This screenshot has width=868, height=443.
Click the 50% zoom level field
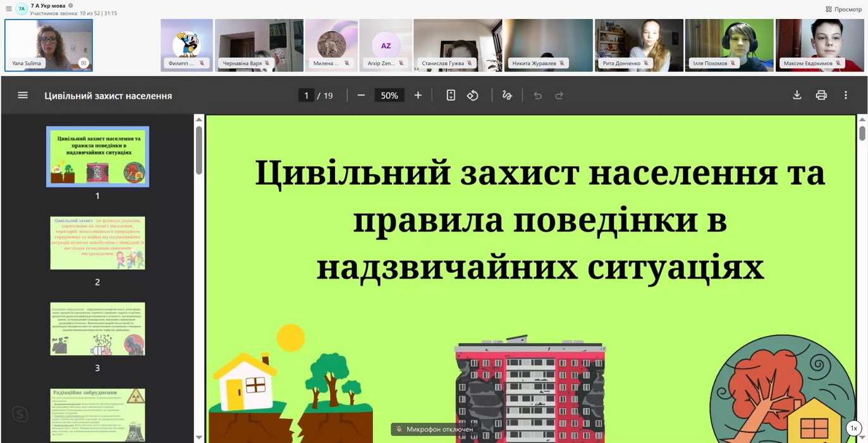(x=389, y=96)
